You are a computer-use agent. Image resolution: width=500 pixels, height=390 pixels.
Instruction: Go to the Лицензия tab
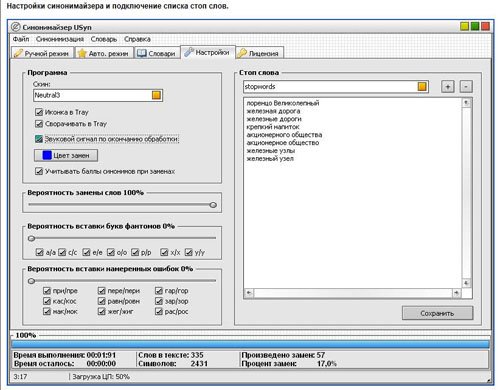pos(259,53)
